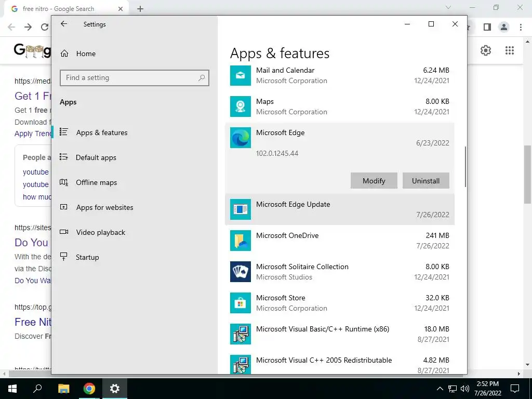Open Chrome tab search chevron
The height and width of the screenshot is (399, 532).
tap(448, 7)
